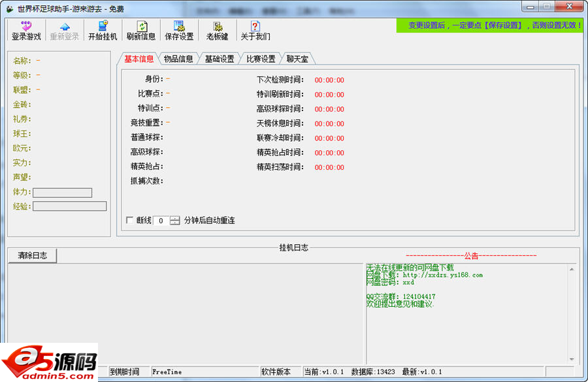The image size is (588, 382).
Task: Click the 金砖 label in left panel
Action: pyautogui.click(x=22, y=104)
